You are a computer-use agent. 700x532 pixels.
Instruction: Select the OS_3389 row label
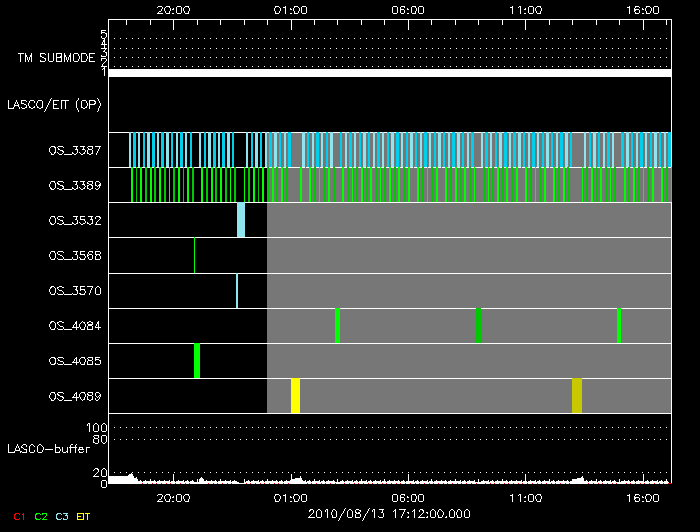point(74,185)
